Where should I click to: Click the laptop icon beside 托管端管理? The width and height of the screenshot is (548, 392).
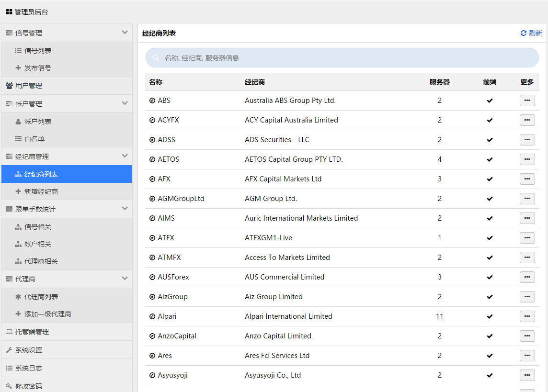coord(10,332)
